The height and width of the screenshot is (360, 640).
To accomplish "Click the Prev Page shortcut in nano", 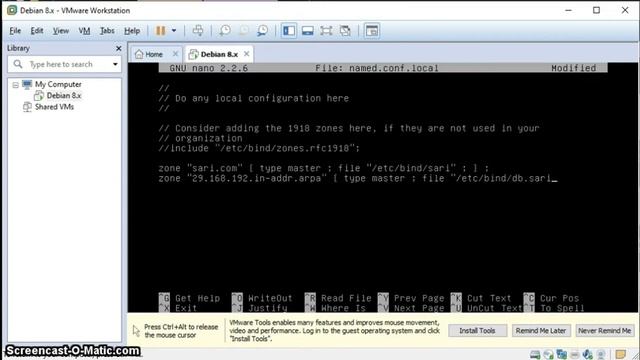I will [411, 298].
